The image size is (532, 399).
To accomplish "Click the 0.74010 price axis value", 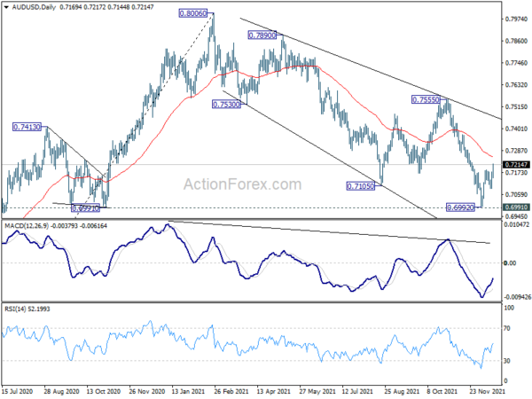I will click(x=516, y=129).
